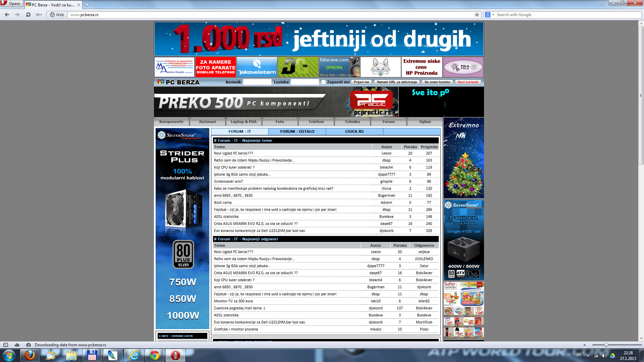Launch Firefox from the taskbar
644x362 pixels.
click(30, 355)
